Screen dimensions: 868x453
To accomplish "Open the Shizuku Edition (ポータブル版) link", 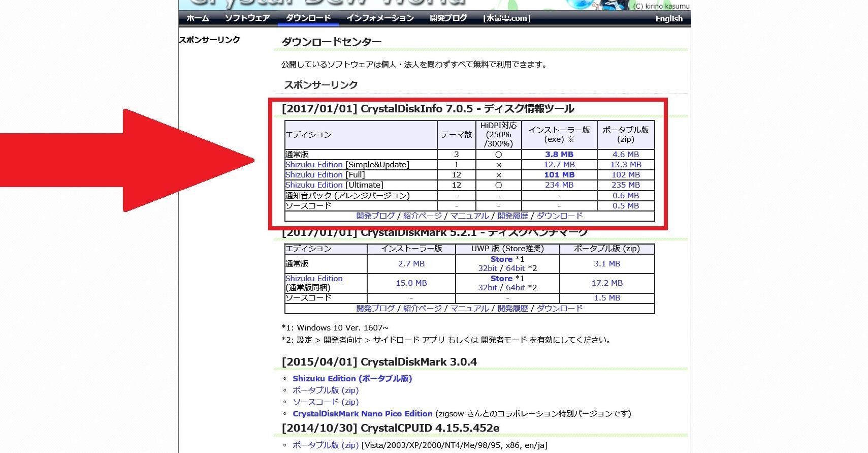I will tap(352, 379).
